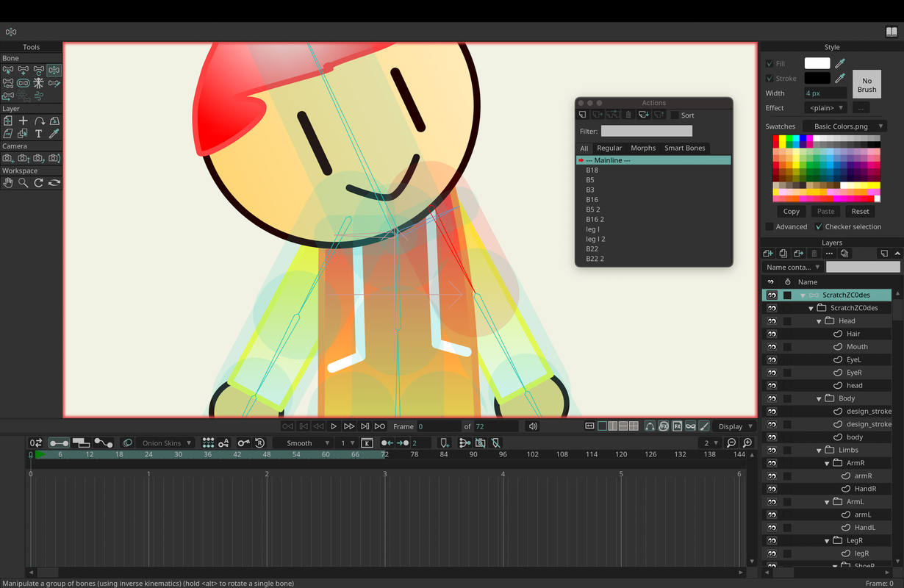904x588 pixels.
Task: Open the Smooth interpolation dropdown
Action: (303, 443)
